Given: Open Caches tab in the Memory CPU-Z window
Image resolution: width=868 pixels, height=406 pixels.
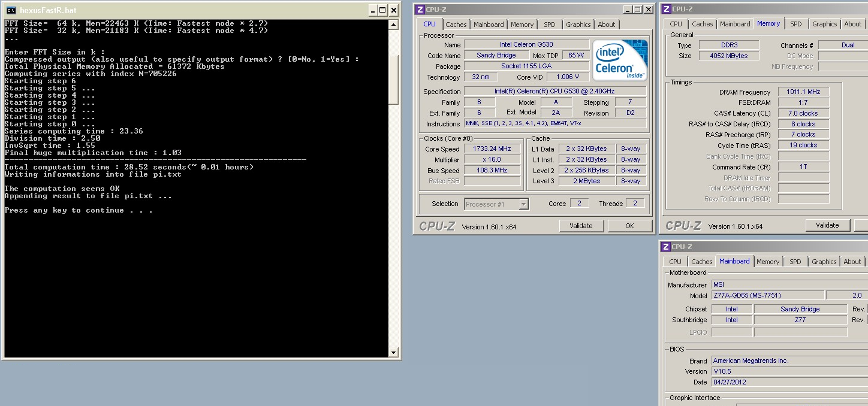Looking at the screenshot, I should pyautogui.click(x=703, y=24).
